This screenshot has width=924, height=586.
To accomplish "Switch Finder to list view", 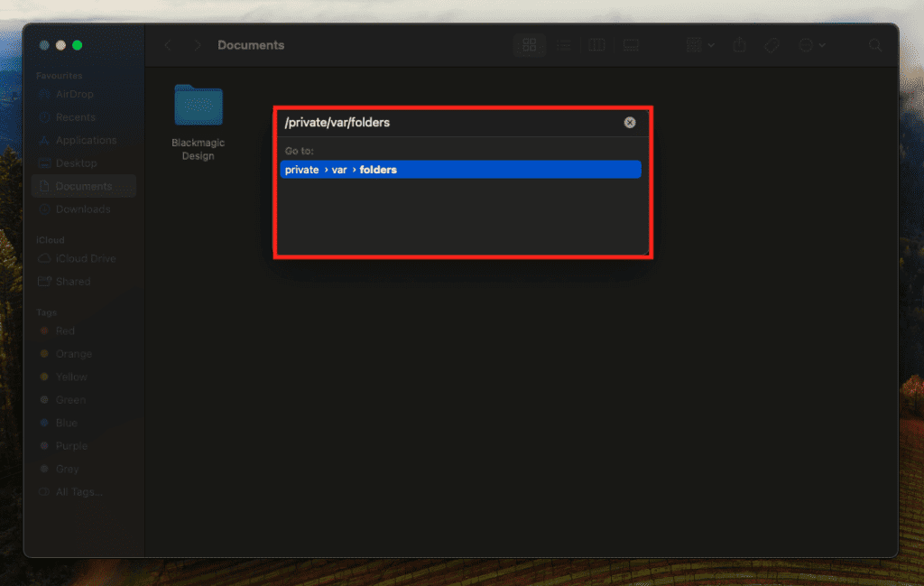I will (563, 44).
